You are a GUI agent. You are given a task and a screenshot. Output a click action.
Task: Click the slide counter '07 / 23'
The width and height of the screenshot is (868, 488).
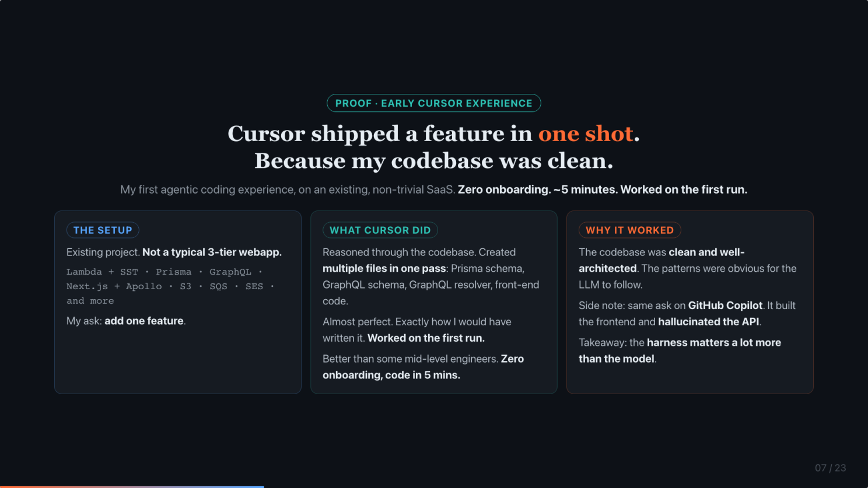tap(830, 468)
